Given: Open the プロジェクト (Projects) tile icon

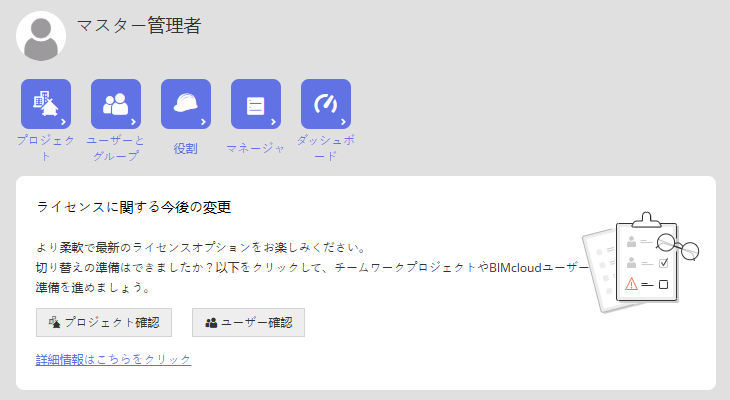Looking at the screenshot, I should tap(46, 104).
